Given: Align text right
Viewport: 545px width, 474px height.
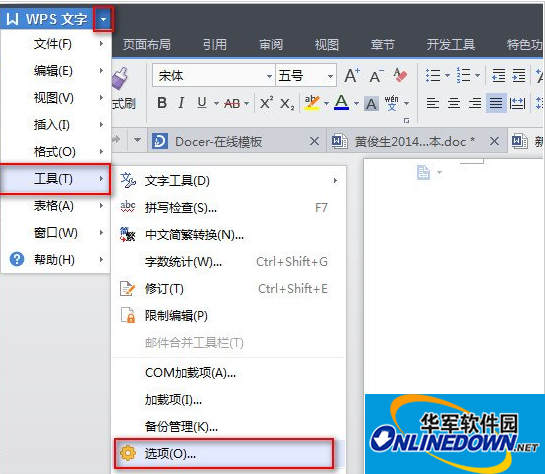Looking at the screenshot, I should (x=475, y=103).
